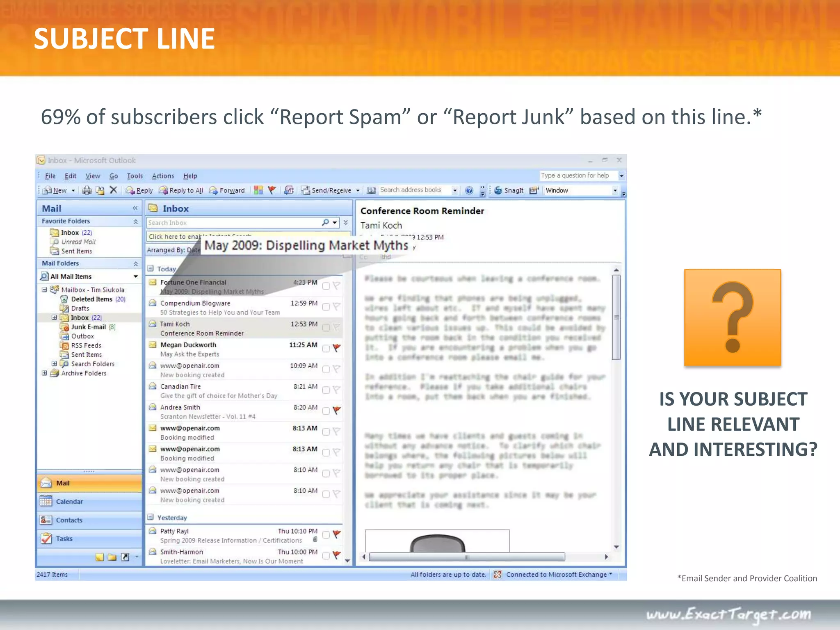The width and height of the screenshot is (840, 630).
Task: Open the Go menu
Action: pyautogui.click(x=114, y=176)
